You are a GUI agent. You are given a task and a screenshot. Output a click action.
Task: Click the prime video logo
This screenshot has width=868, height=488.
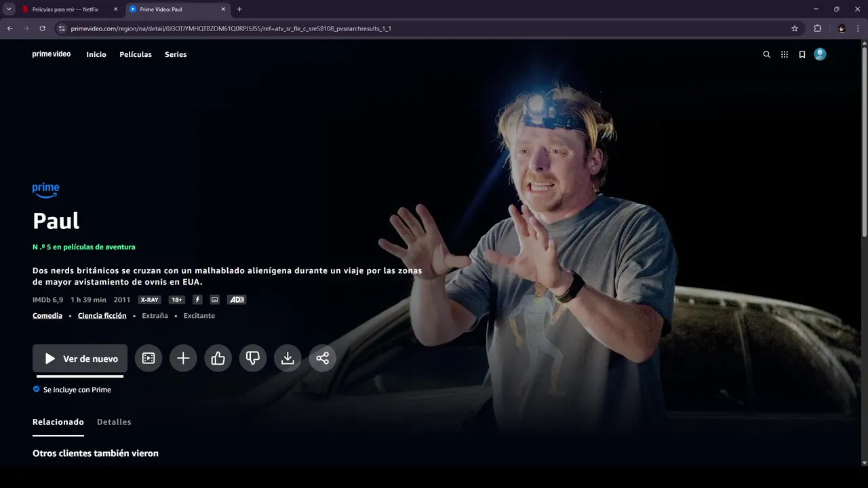pyautogui.click(x=52, y=54)
